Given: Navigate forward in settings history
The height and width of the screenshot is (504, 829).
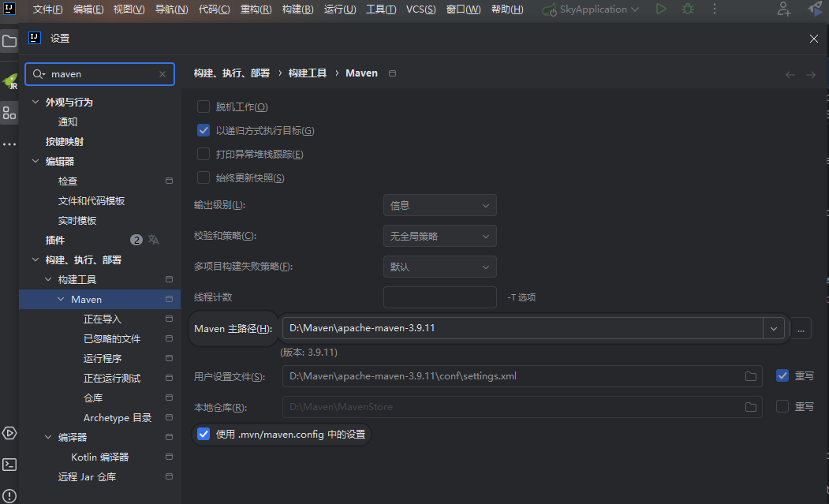Looking at the screenshot, I should [x=811, y=75].
